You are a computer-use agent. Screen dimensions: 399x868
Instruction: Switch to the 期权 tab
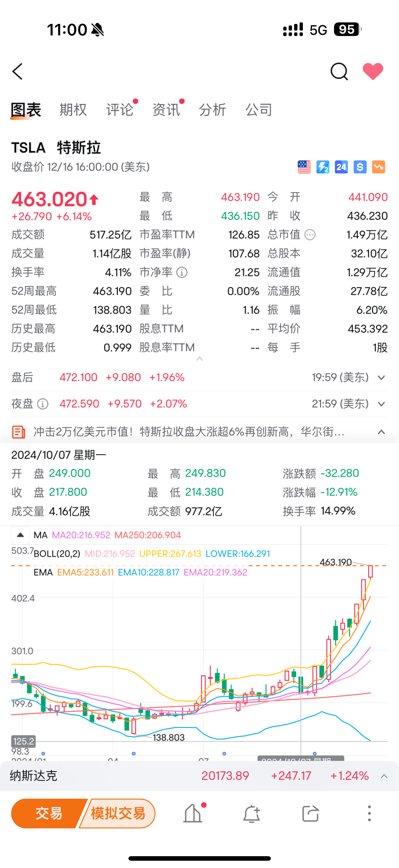[x=73, y=110]
